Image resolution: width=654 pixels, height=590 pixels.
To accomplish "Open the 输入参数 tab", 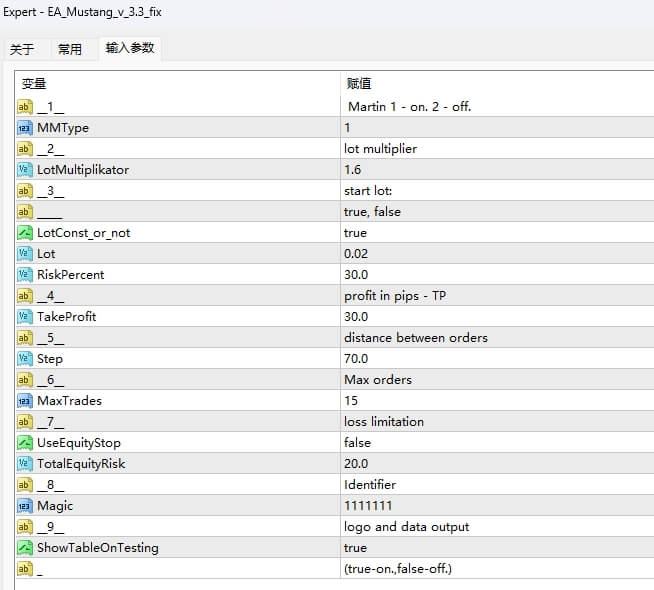I will 130,48.
